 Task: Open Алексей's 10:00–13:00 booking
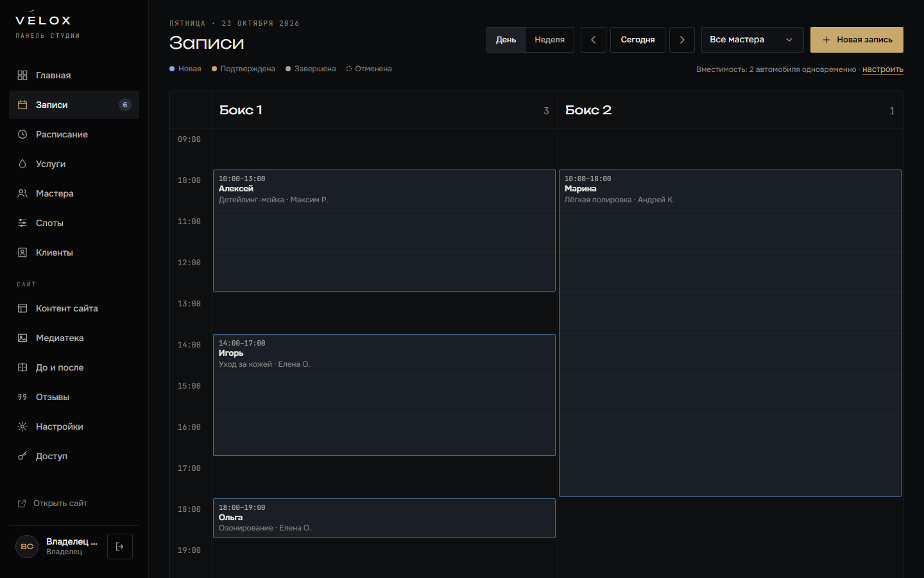(384, 231)
